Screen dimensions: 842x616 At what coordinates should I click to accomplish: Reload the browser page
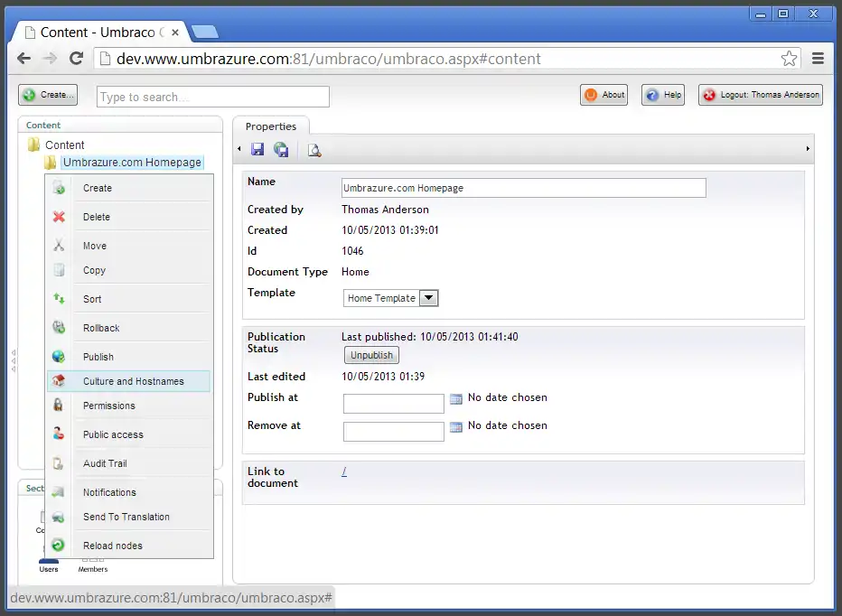click(x=76, y=58)
